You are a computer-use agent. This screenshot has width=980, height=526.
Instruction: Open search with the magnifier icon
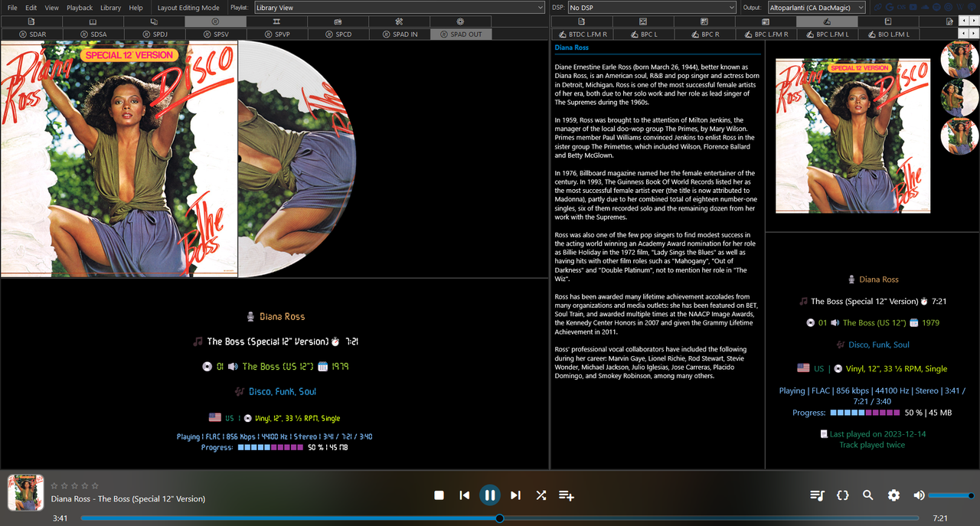868,495
